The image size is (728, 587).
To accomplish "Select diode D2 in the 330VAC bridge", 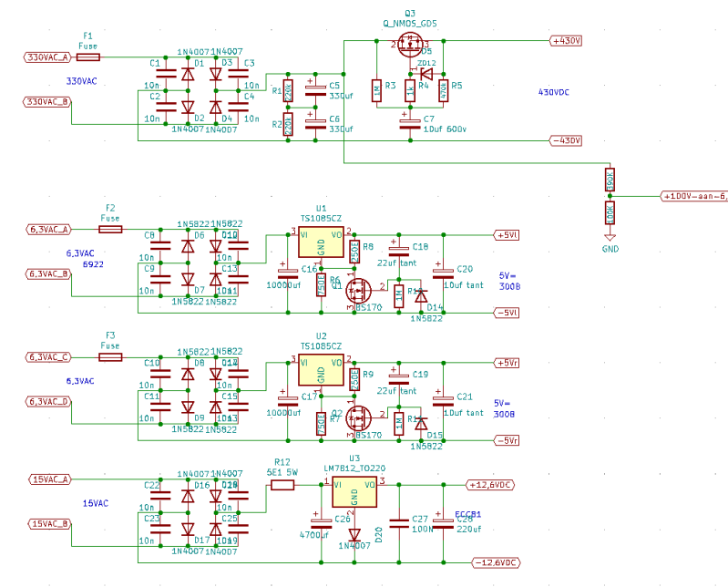I will coord(188,108).
